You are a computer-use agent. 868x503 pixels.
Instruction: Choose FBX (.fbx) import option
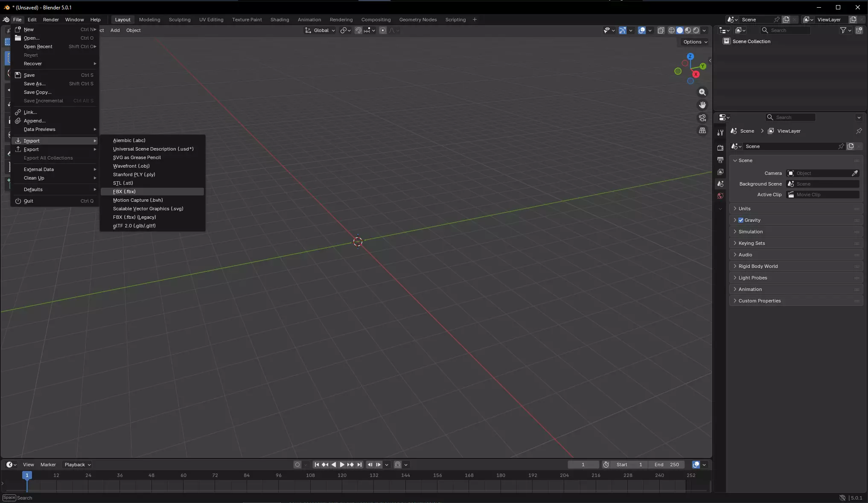(124, 192)
